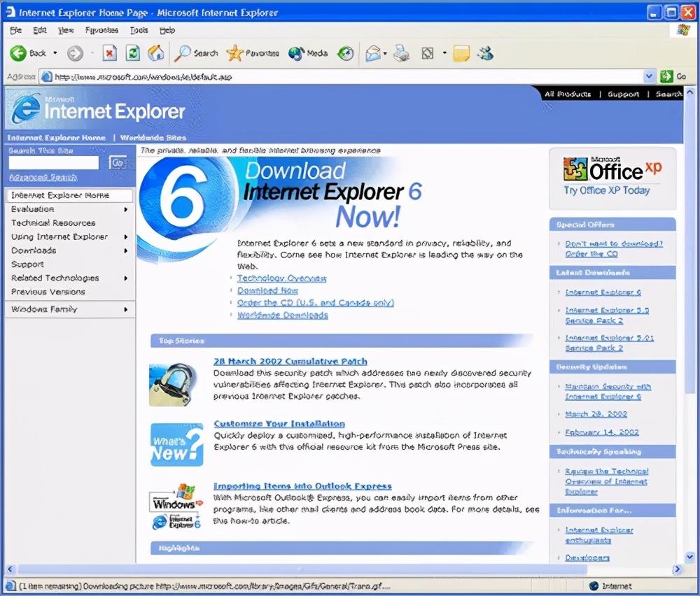Open the Technology Overview link
The height and width of the screenshot is (596, 700).
click(281, 278)
